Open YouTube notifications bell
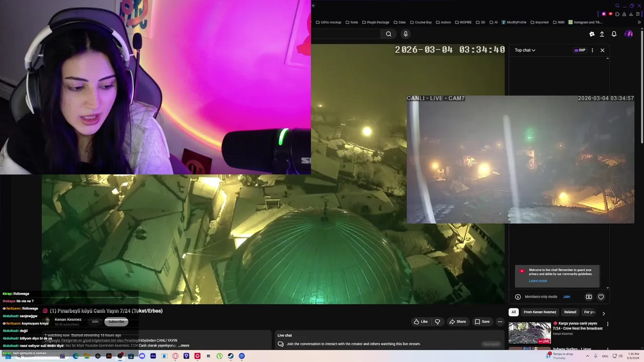644x362 pixels. [614, 34]
